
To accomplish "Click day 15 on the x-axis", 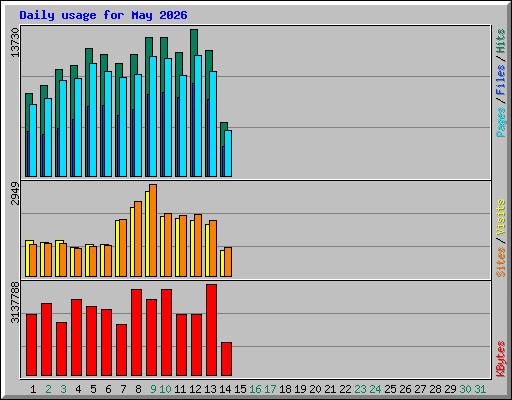I will coord(240,389).
